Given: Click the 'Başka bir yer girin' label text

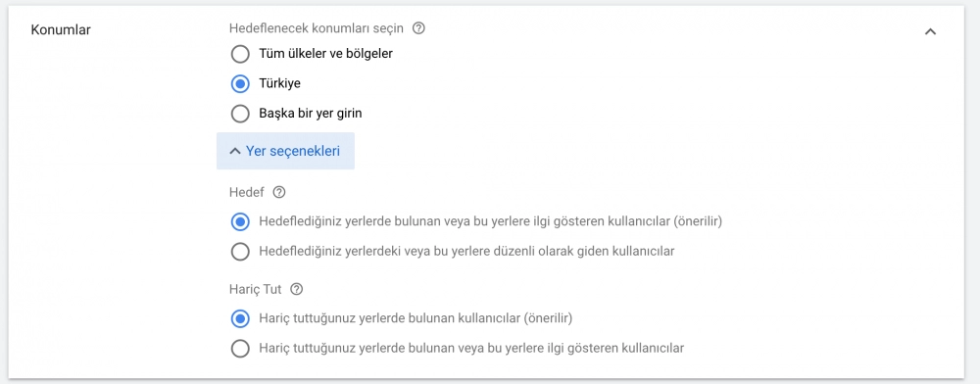Looking at the screenshot, I should click(311, 115).
